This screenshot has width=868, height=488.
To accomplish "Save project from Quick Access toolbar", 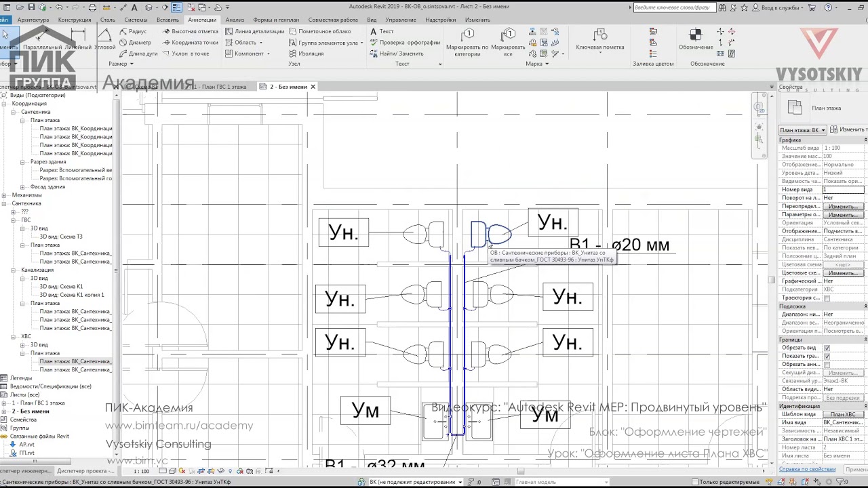I will (30, 7).
